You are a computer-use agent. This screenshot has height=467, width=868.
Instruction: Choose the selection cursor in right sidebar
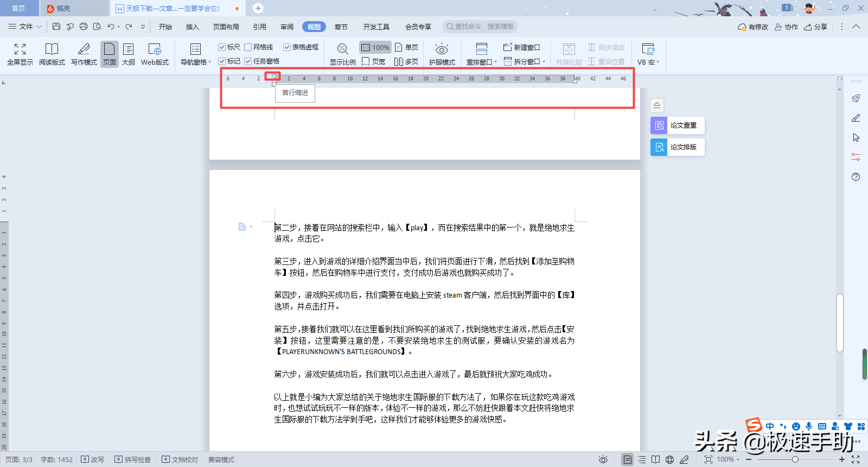856,137
